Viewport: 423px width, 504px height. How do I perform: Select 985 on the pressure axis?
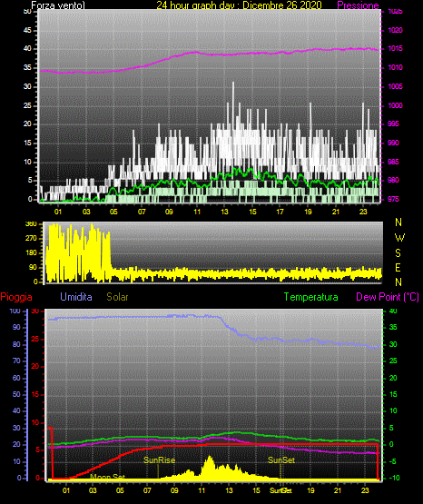[393, 162]
